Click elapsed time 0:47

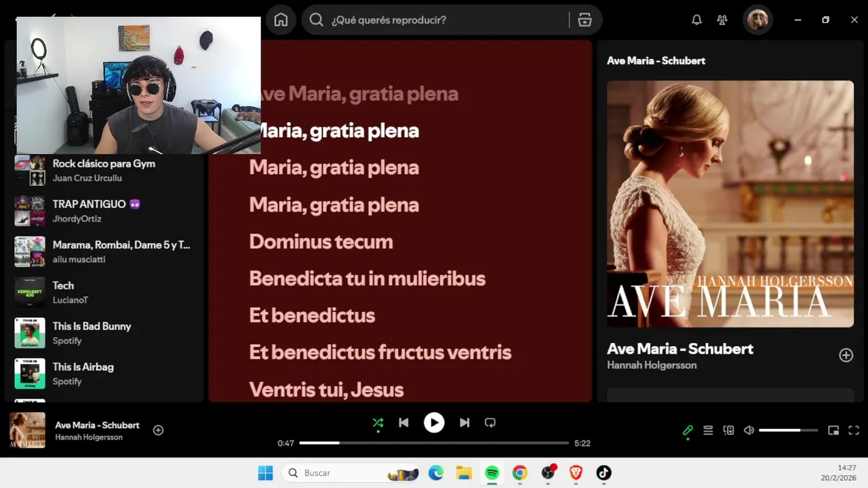tap(285, 443)
